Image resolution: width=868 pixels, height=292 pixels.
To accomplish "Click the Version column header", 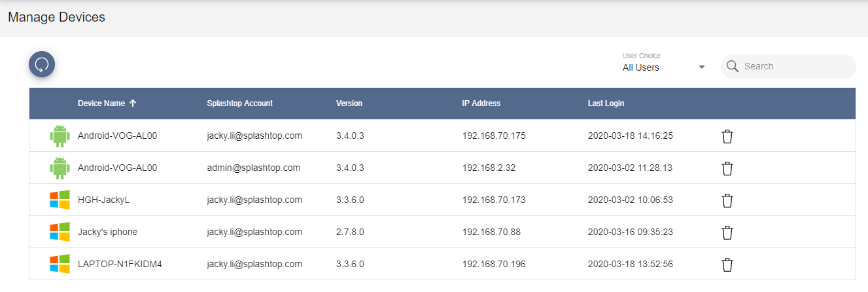I will 349,103.
